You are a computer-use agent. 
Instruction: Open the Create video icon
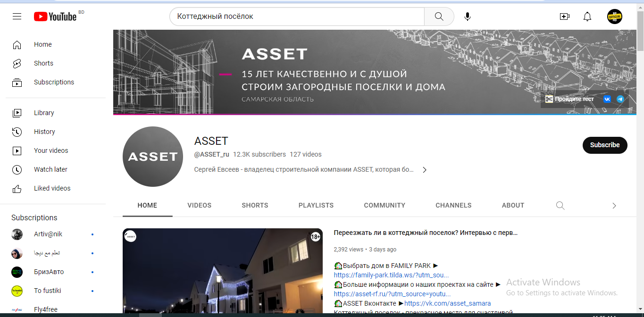564,17
